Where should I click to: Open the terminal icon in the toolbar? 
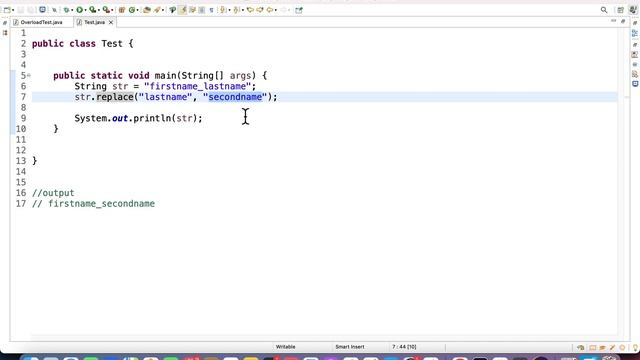tap(42, 10)
